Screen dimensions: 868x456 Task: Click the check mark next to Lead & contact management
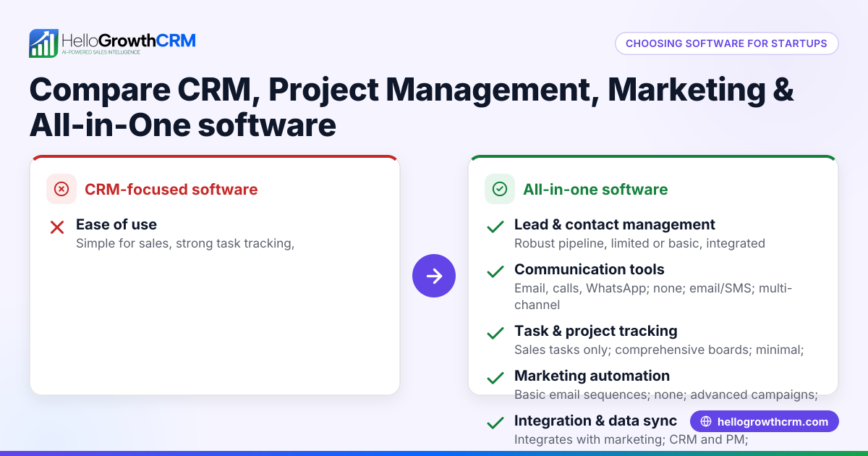[495, 227]
